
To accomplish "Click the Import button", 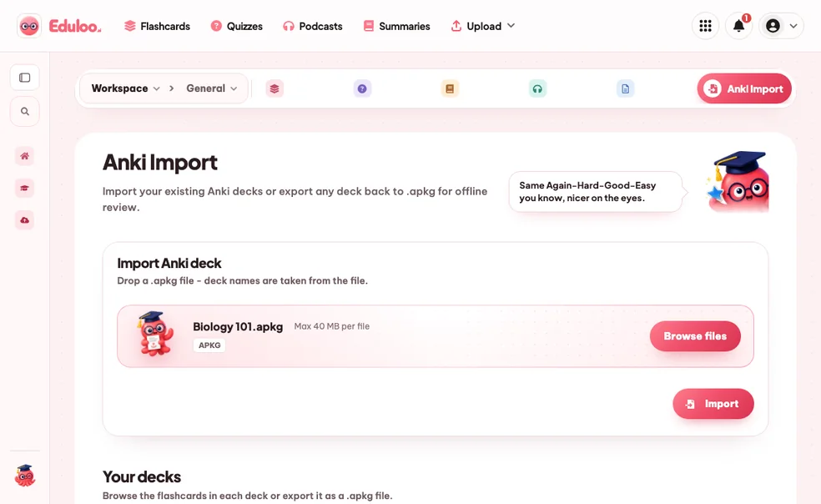I will point(713,403).
